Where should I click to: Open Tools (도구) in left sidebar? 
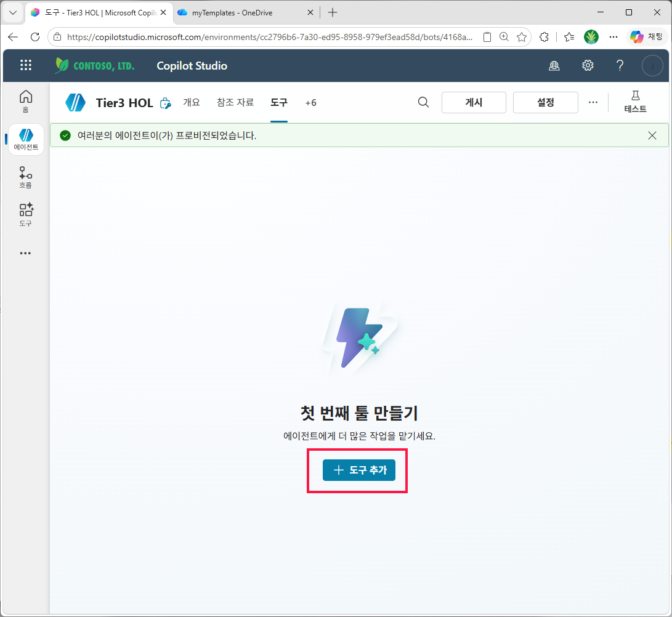[x=26, y=215]
